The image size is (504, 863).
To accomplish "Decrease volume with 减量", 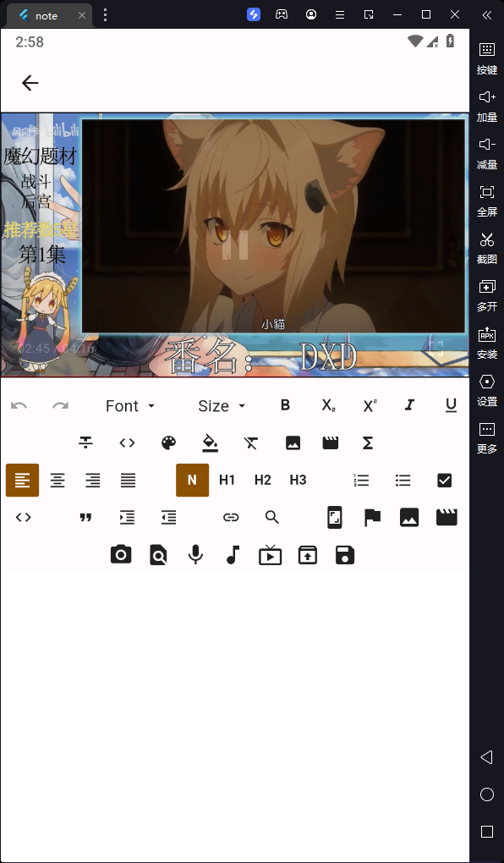I will click(x=487, y=153).
